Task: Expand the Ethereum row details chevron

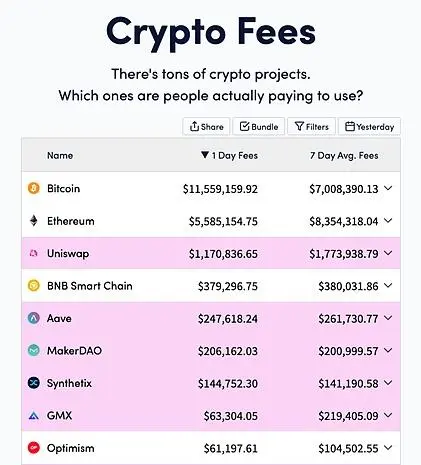Action: 388,221
